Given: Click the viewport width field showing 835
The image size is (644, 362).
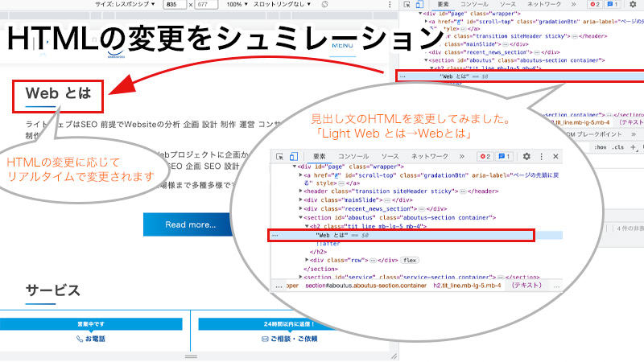Looking at the screenshot, I should (175, 4).
